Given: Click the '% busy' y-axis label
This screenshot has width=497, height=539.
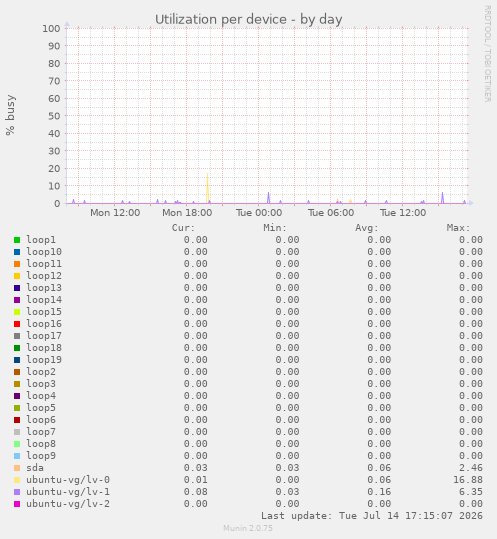Looking at the screenshot, I should [10, 115].
